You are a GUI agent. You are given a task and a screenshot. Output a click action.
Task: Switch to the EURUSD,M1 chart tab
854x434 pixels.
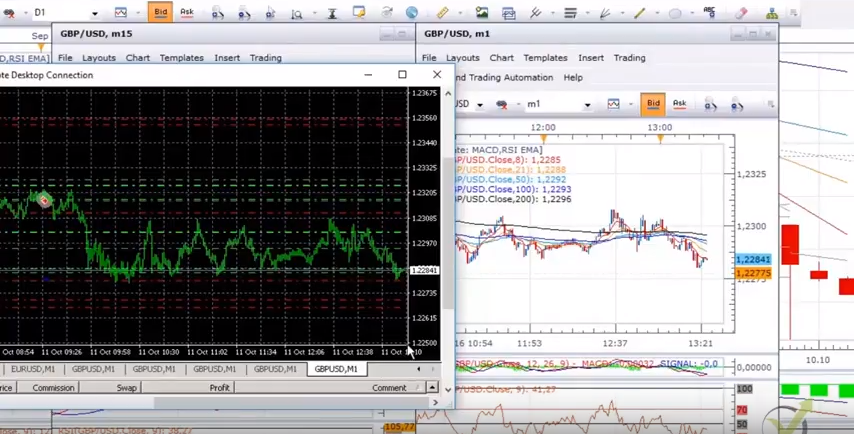tap(32, 369)
